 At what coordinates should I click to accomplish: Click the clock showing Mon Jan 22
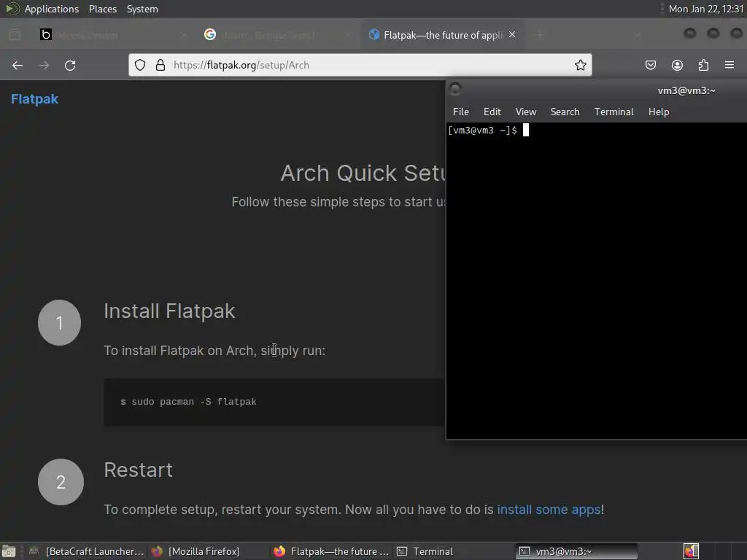(x=706, y=9)
